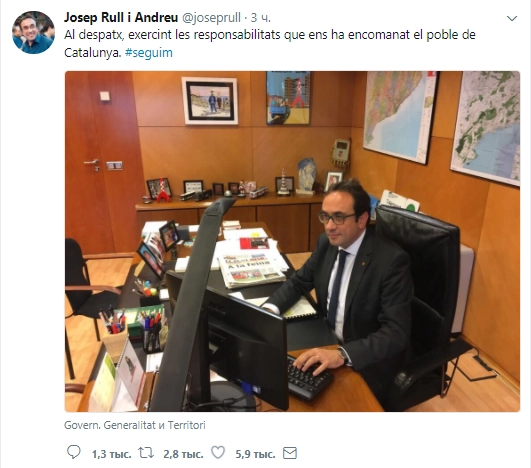Screen dimensions: 531x468
Task: Click the tweet text about Catalunya
Action: point(270,44)
